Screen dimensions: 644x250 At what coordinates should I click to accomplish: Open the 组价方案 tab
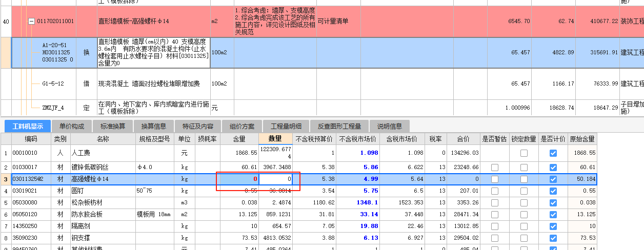pyautogui.click(x=241, y=127)
